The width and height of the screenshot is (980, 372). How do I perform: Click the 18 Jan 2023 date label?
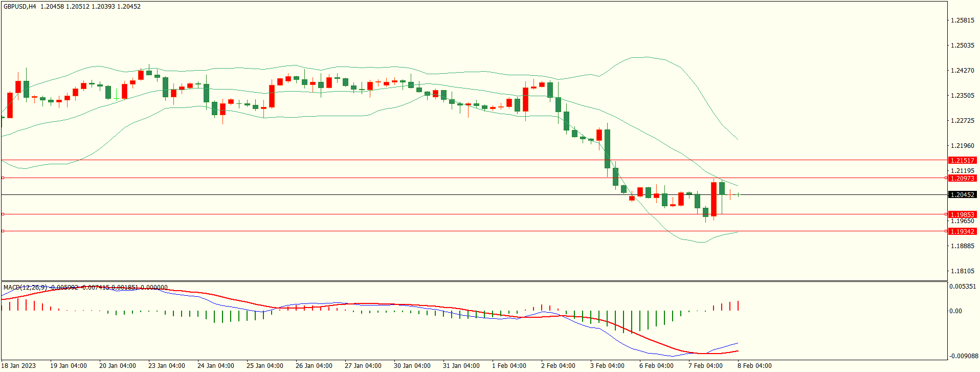coord(19,365)
